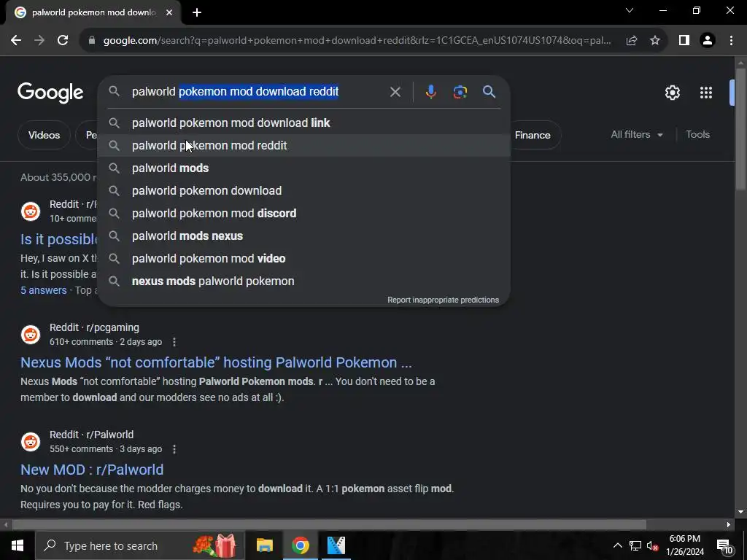Click the taskbar clock showing 6:06 PM
The image size is (747, 560).
point(684,545)
